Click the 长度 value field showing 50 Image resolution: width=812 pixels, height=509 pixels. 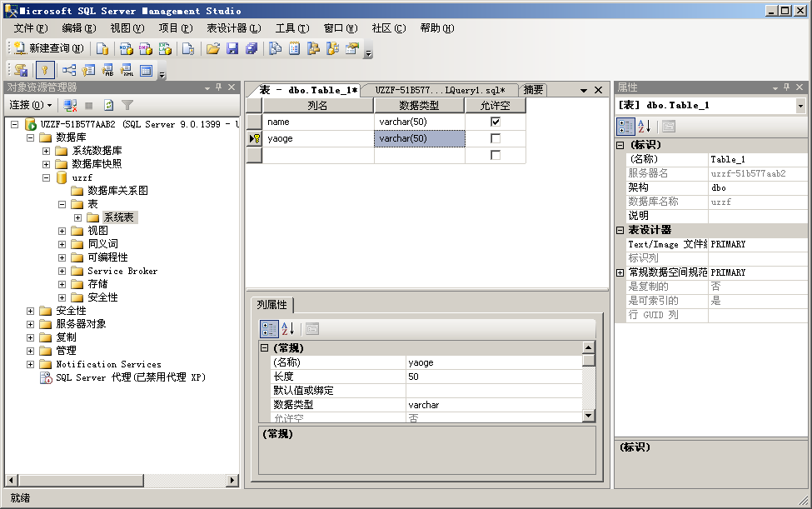tap(494, 377)
